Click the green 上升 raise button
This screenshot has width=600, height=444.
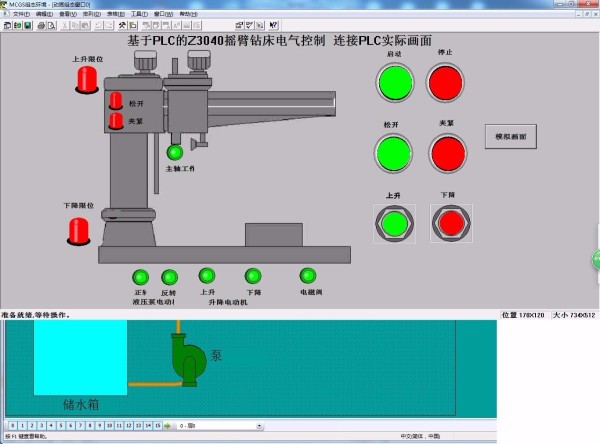tap(394, 224)
